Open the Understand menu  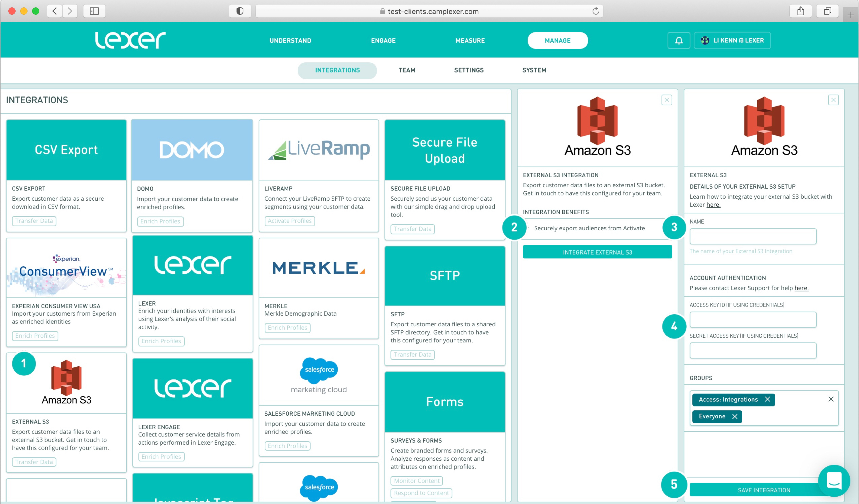point(290,41)
